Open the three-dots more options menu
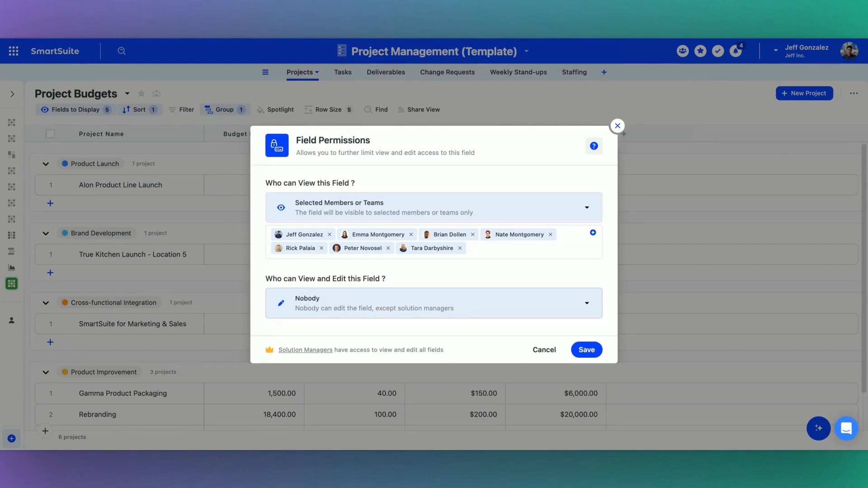 854,94
